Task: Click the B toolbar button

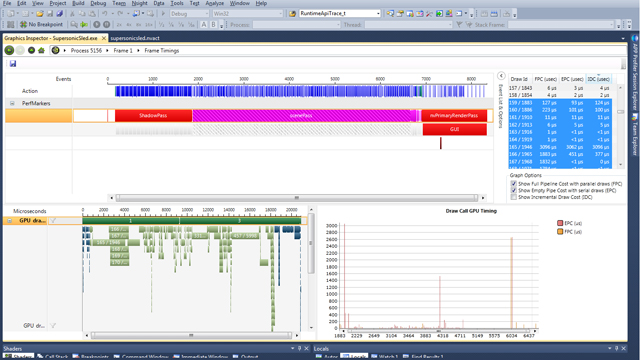Action: tap(213, 24)
